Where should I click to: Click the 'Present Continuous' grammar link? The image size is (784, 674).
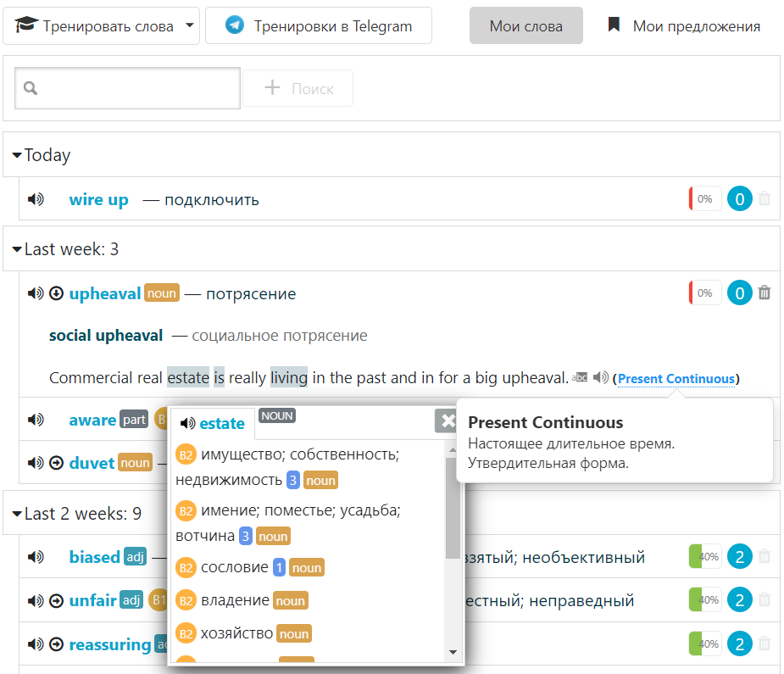(x=676, y=378)
